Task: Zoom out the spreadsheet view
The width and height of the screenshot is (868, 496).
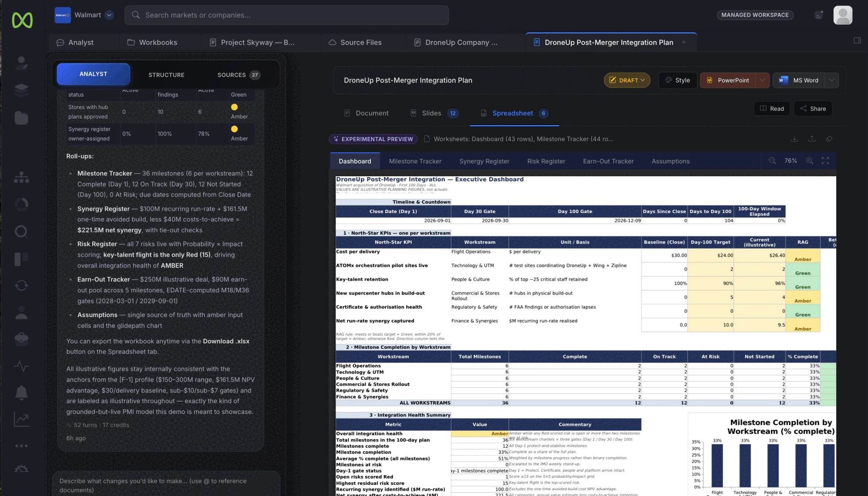Action: pos(772,161)
